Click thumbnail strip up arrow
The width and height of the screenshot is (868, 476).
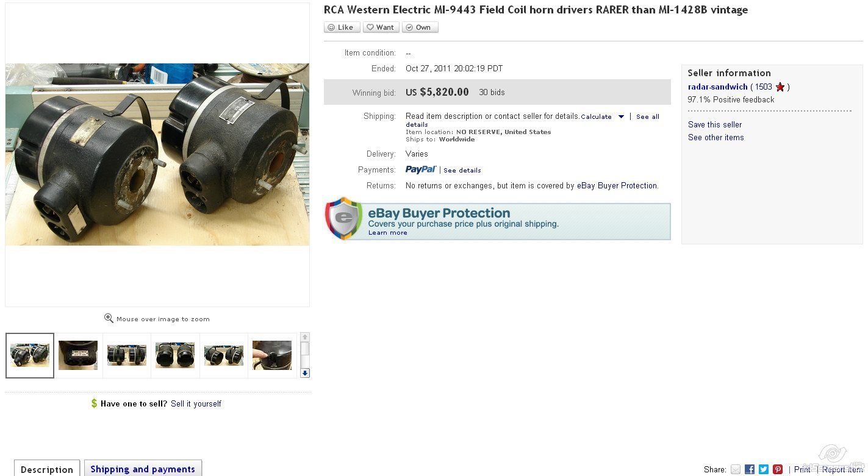tap(305, 337)
